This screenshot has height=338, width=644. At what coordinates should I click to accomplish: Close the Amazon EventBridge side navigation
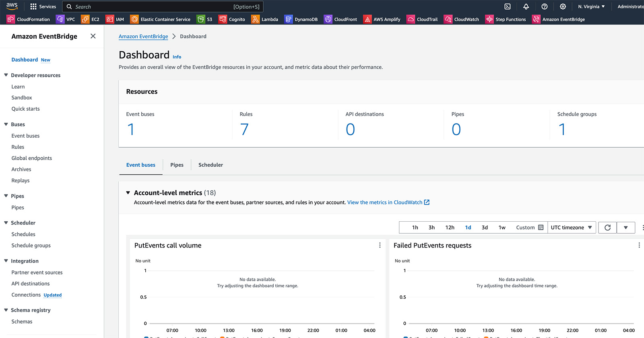click(x=93, y=36)
